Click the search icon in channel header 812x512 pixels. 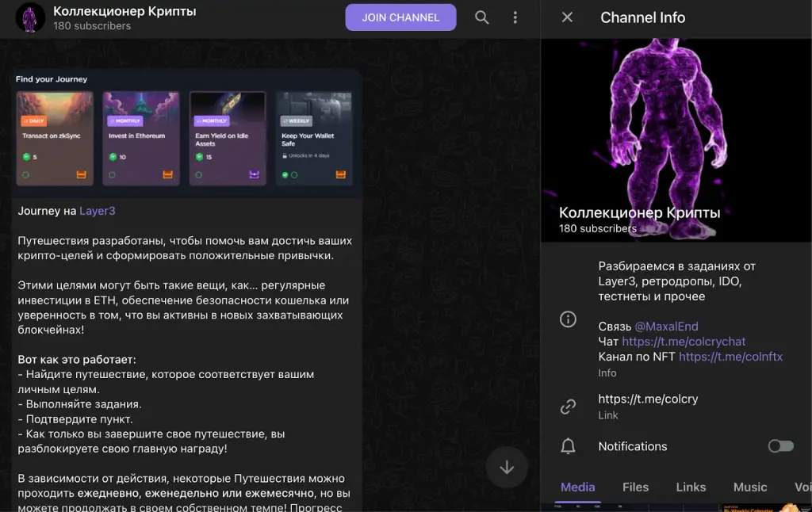click(481, 17)
